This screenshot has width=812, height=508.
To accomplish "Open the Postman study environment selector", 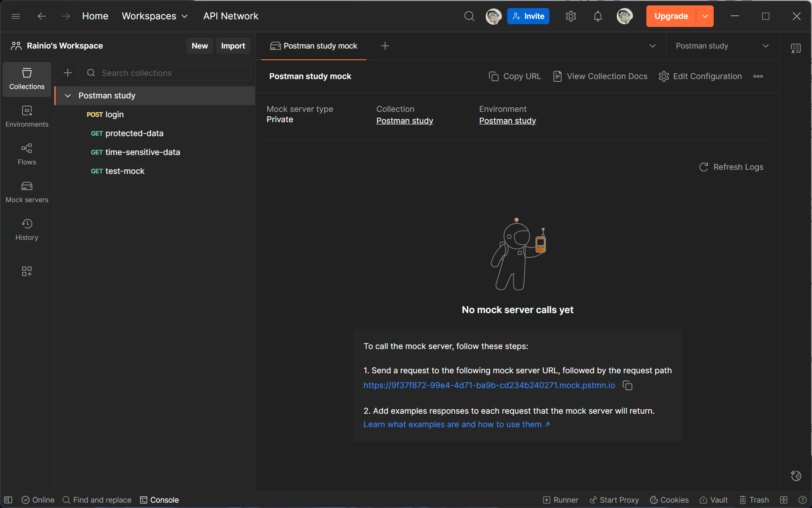I will click(722, 46).
